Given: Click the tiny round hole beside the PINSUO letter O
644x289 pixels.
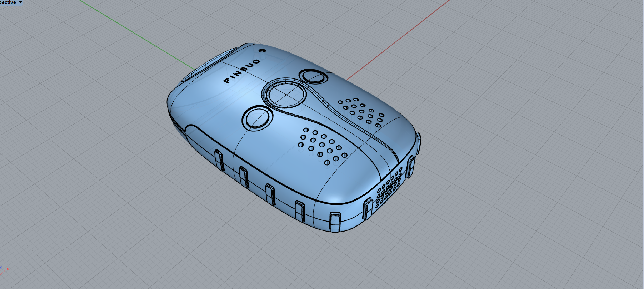Looking at the screenshot, I should coord(263,51).
